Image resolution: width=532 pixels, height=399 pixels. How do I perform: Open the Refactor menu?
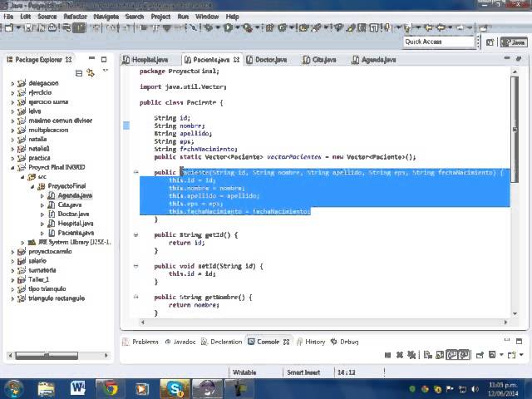click(76, 17)
